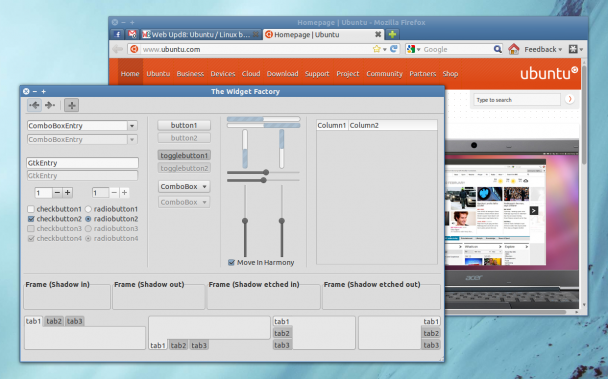The width and height of the screenshot is (608, 379).
Task: Click the upper horizontal slider handle
Action: (x=266, y=172)
